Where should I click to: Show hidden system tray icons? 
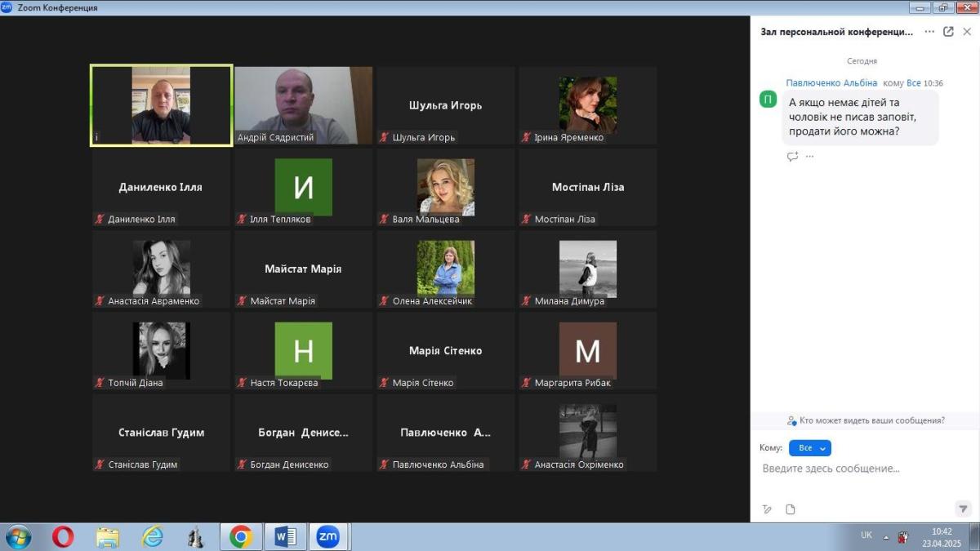pos(886,537)
